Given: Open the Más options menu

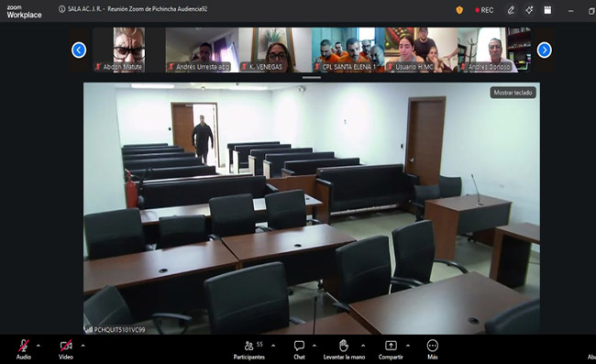Looking at the screenshot, I should (x=433, y=349).
